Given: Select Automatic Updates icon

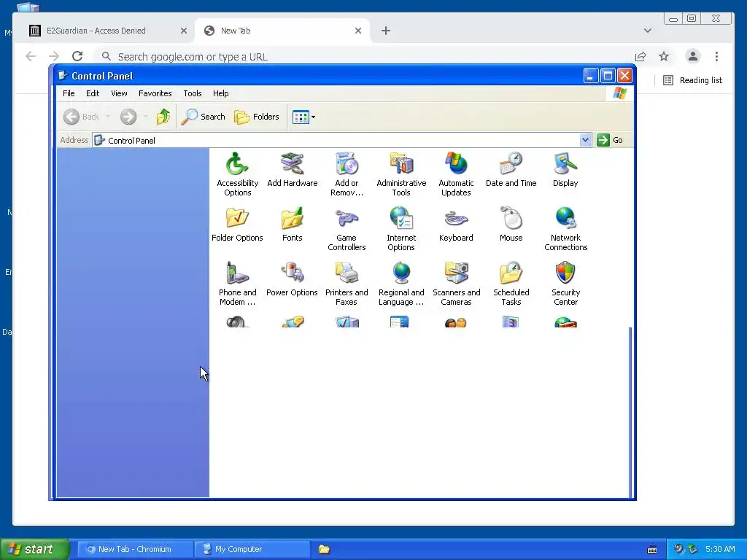Looking at the screenshot, I should pos(456,174).
